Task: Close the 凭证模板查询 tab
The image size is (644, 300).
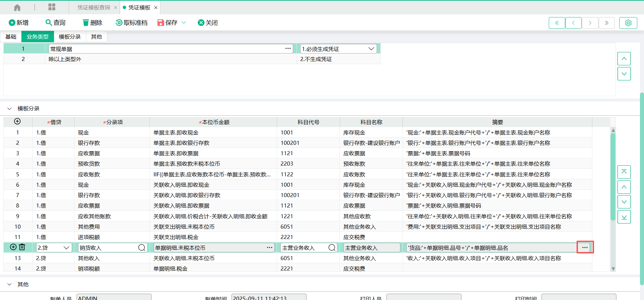Action: [x=115, y=7]
